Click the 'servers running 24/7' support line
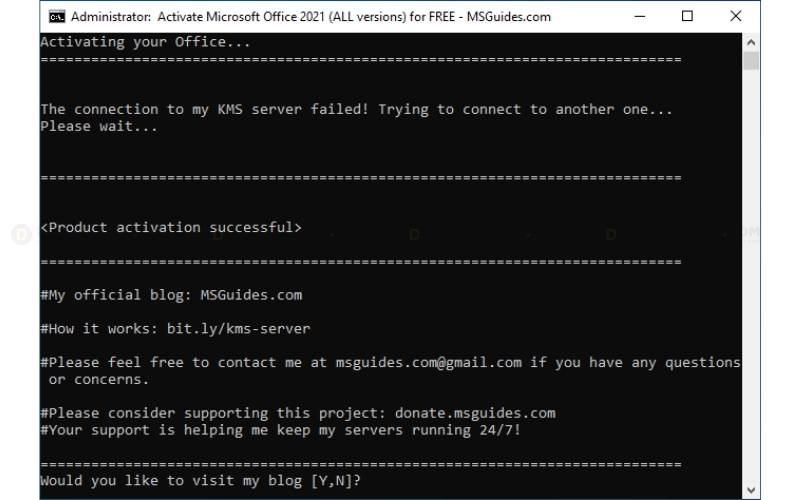800x500 pixels. click(281, 430)
